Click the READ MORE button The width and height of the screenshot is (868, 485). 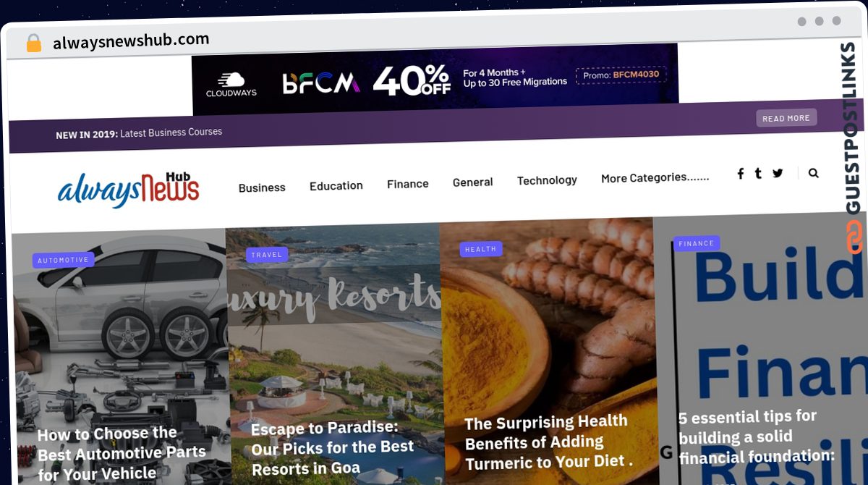(786, 118)
